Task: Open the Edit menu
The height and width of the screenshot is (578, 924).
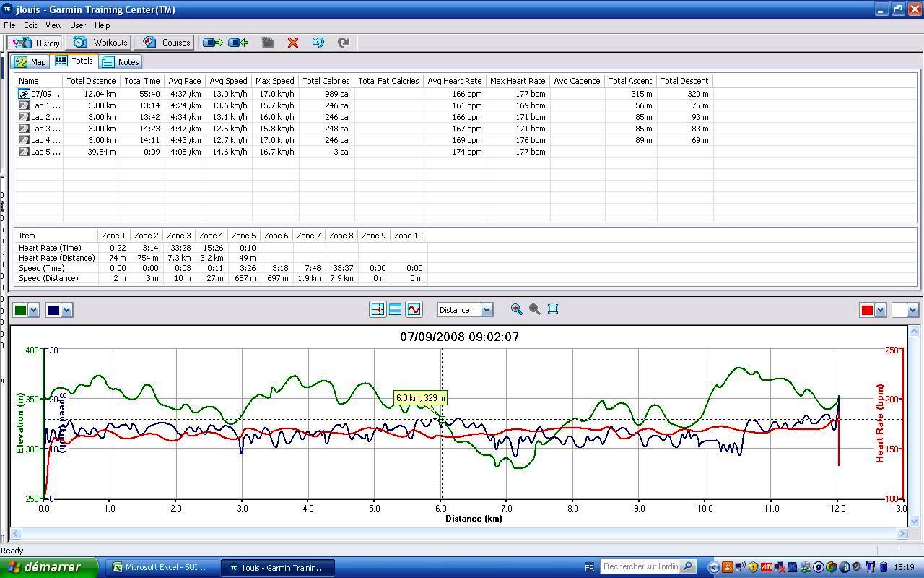Action: [30, 25]
